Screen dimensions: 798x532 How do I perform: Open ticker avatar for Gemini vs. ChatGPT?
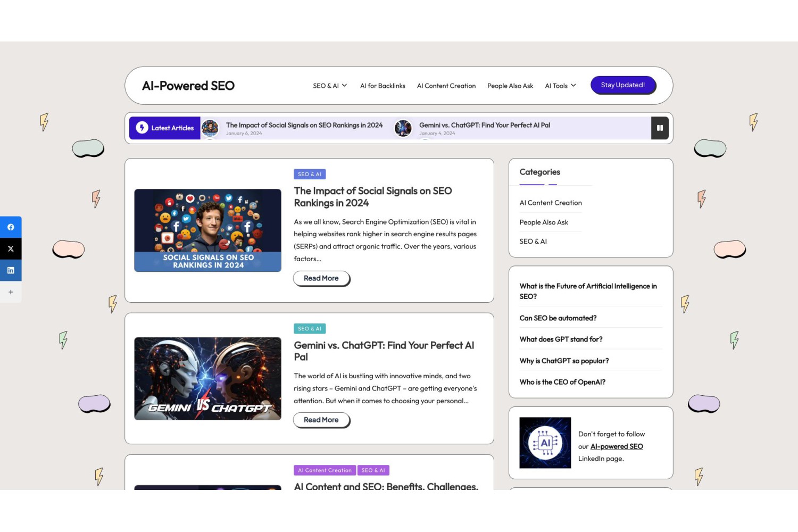(x=403, y=128)
